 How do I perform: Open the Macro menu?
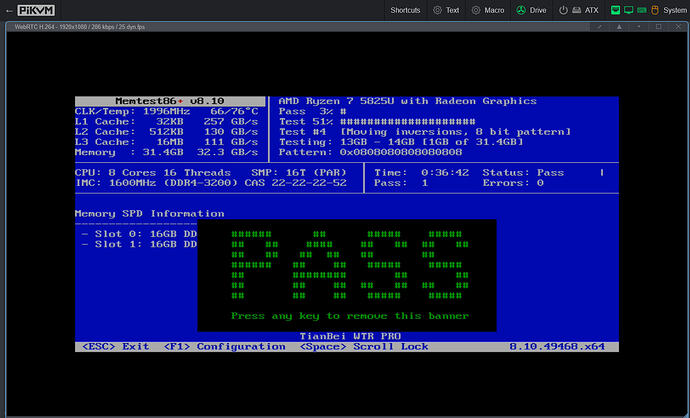488,10
